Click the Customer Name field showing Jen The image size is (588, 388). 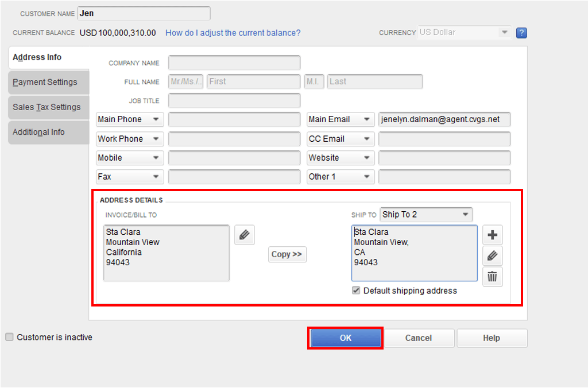pyautogui.click(x=144, y=13)
